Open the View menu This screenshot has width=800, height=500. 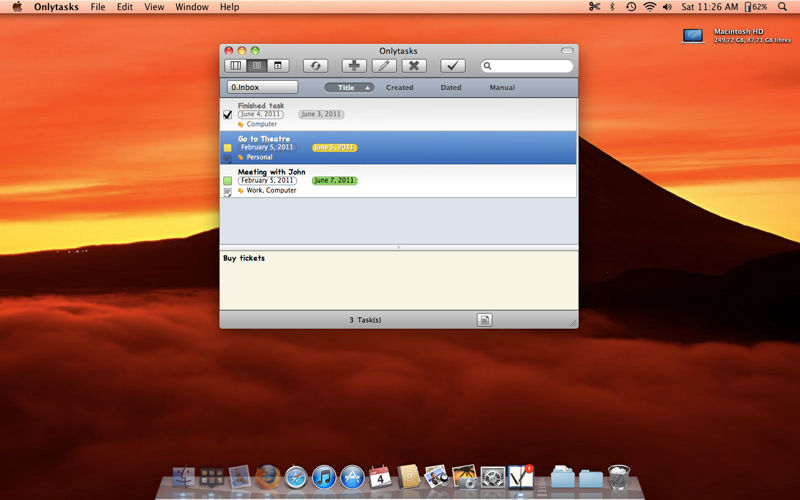click(154, 7)
